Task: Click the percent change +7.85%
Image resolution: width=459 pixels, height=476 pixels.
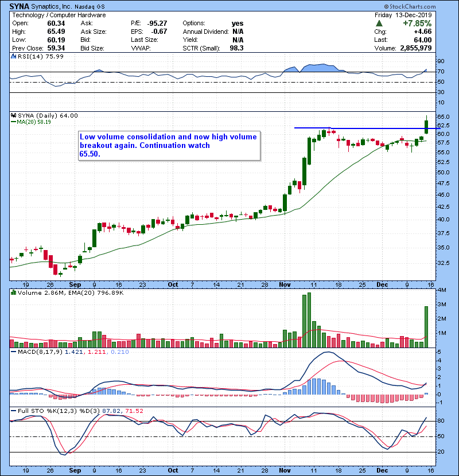Action: pos(417,24)
